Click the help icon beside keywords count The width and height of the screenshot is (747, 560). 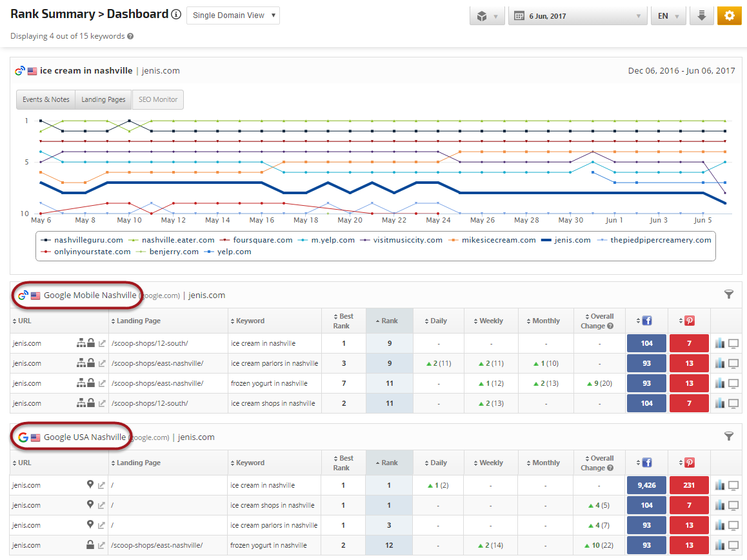coord(130,36)
